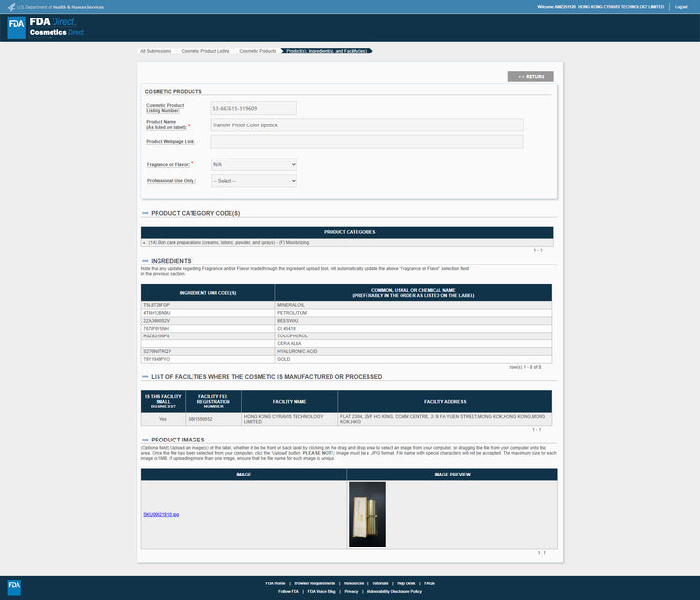Click the FDA logo in the footer
Screen dimensions: 700x600
(x=15, y=587)
